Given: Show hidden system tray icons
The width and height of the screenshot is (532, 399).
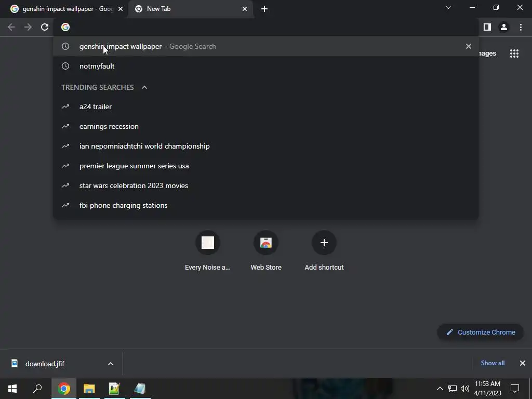Looking at the screenshot, I should 440,389.
